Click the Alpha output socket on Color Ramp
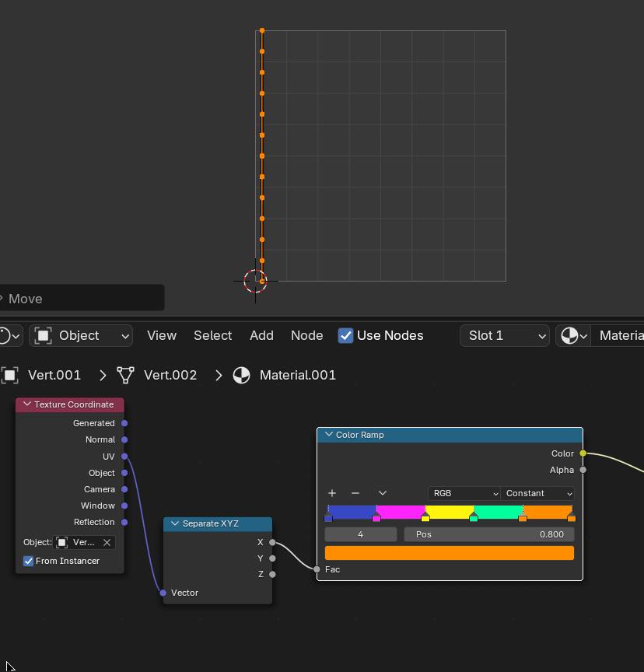The width and height of the screenshot is (644, 672). (583, 470)
